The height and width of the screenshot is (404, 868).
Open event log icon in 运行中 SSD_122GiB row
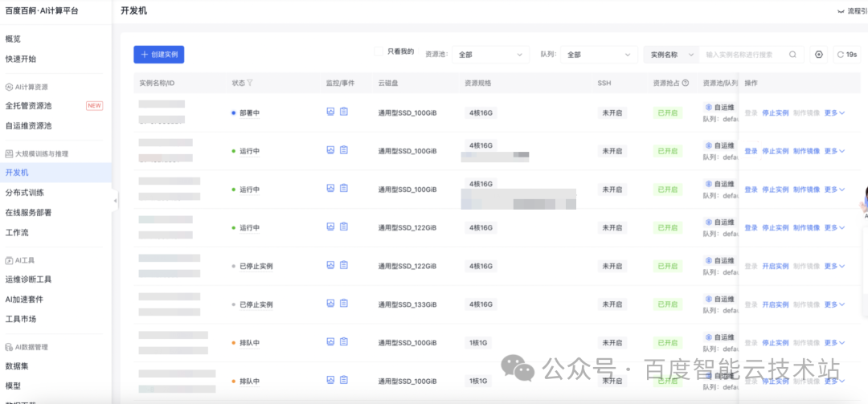coord(344,227)
